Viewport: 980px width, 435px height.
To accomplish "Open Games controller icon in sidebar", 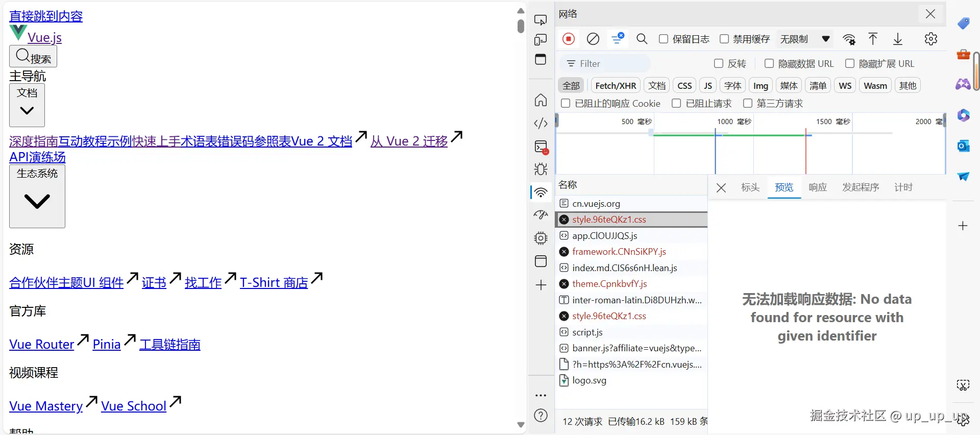I will 963,84.
